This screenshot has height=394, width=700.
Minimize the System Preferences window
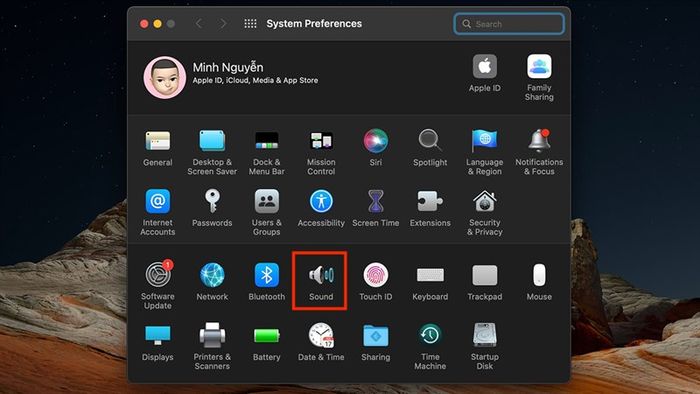pyautogui.click(x=157, y=24)
